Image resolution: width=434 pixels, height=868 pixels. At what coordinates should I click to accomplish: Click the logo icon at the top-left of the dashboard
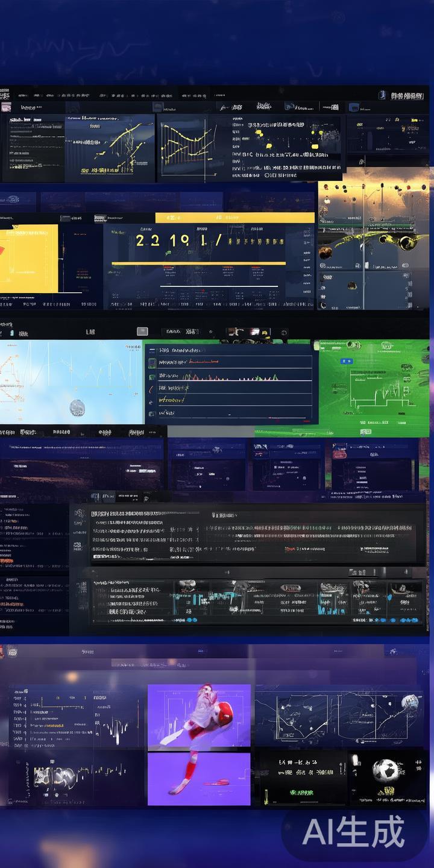click(x=5, y=108)
